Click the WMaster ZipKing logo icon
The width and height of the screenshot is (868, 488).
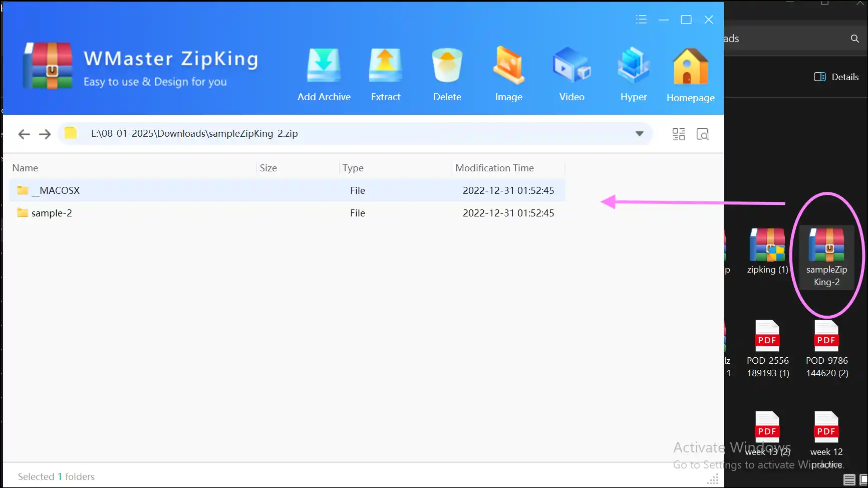point(48,66)
